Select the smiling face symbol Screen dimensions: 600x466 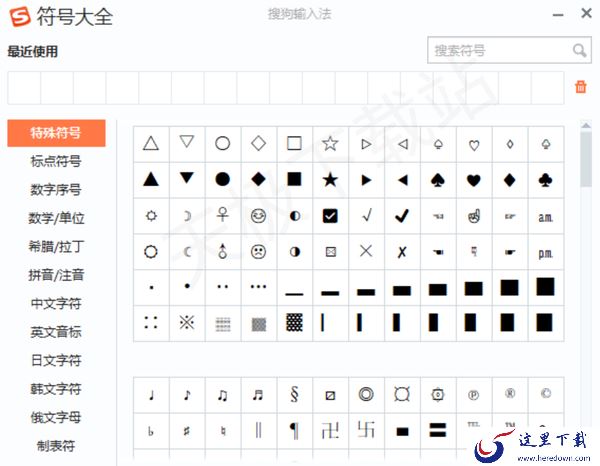point(258,216)
